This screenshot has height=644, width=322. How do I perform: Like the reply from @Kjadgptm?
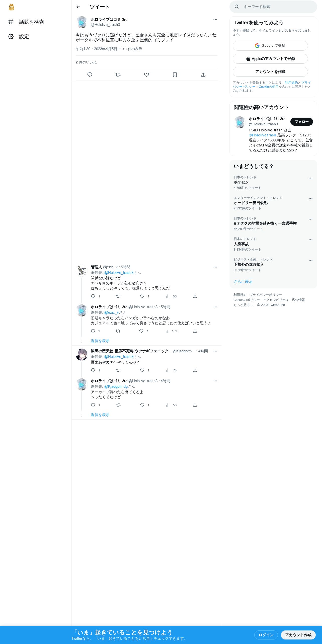[142, 370]
